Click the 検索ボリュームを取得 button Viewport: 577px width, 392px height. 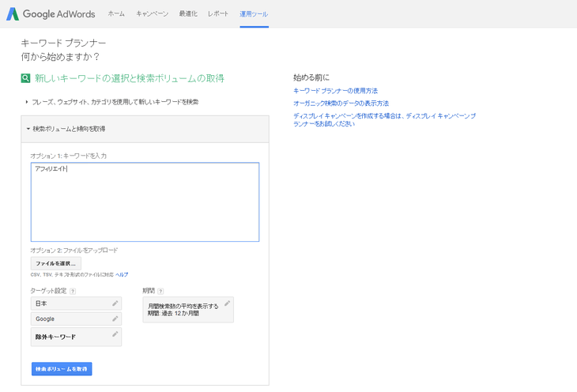tap(62, 369)
